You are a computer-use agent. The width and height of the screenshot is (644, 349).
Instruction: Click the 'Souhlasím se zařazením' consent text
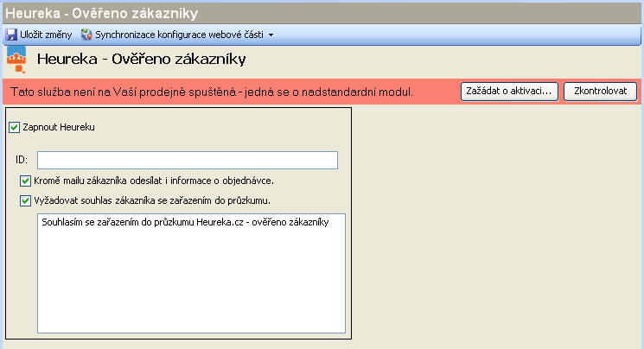(185, 222)
